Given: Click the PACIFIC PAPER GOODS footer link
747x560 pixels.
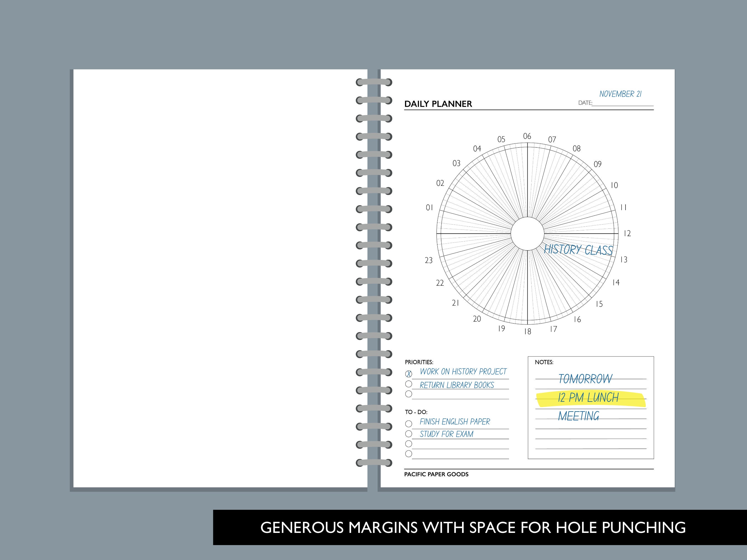Looking at the screenshot, I should click(436, 474).
